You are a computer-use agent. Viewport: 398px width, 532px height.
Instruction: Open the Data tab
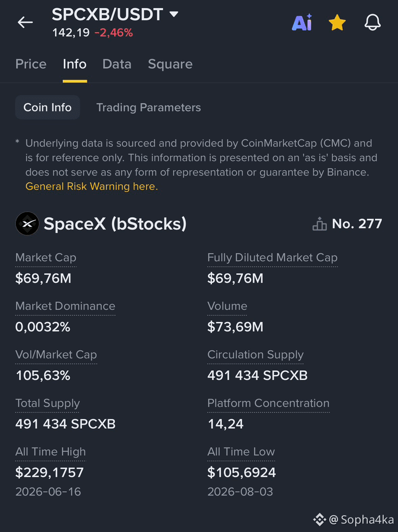coord(117,64)
